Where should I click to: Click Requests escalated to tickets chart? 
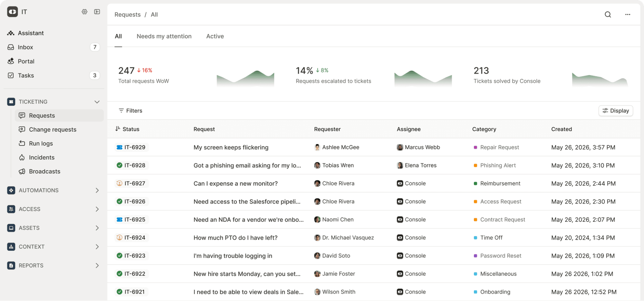[x=423, y=78]
